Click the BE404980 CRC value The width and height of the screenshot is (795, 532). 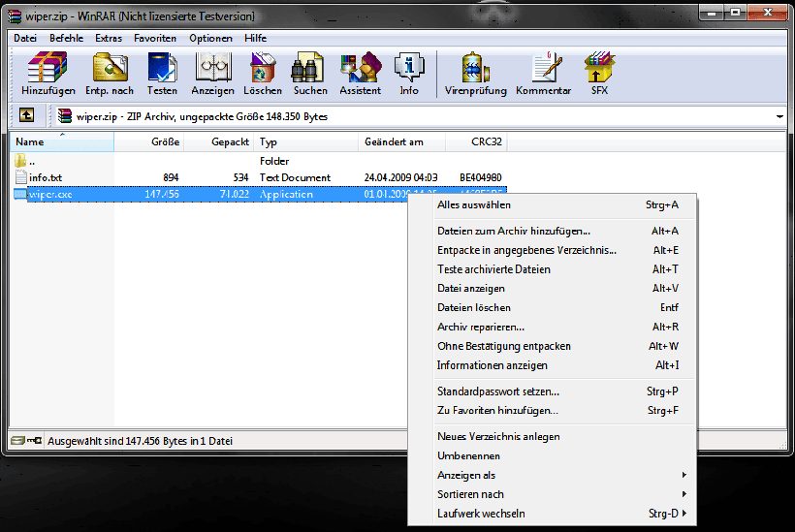[481, 178]
